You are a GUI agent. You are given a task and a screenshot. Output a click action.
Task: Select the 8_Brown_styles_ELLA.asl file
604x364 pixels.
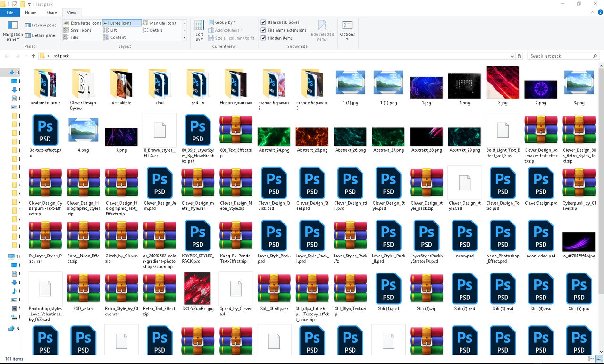159,137
